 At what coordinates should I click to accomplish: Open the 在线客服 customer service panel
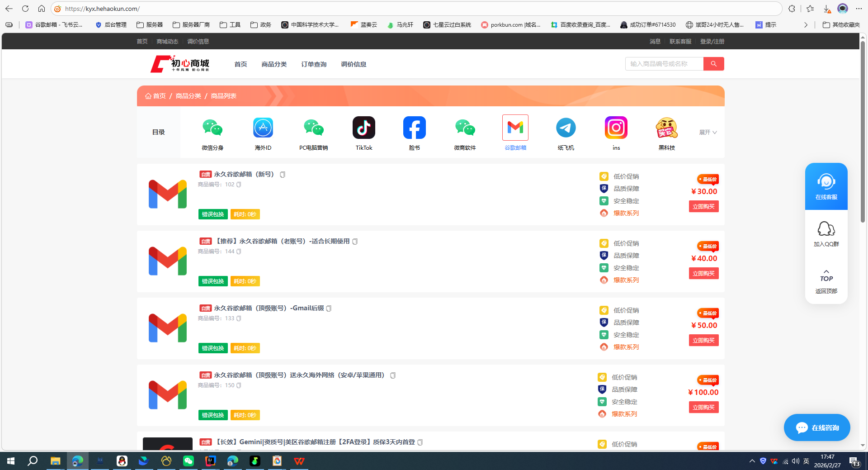826,186
